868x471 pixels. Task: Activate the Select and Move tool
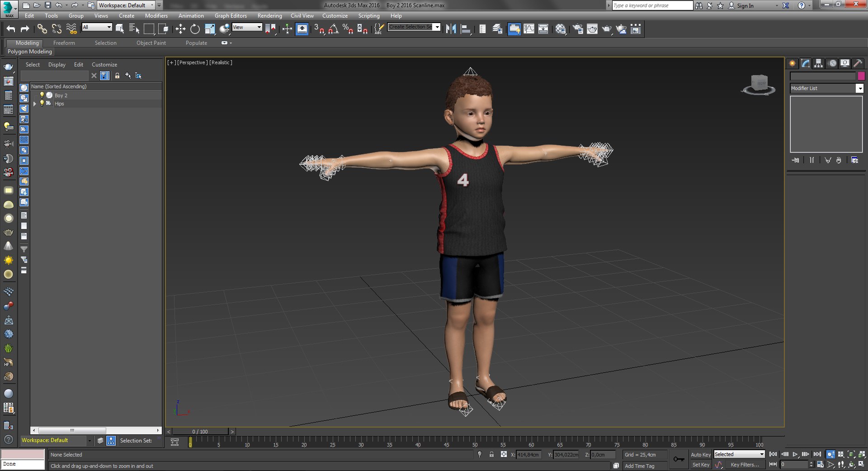point(180,29)
